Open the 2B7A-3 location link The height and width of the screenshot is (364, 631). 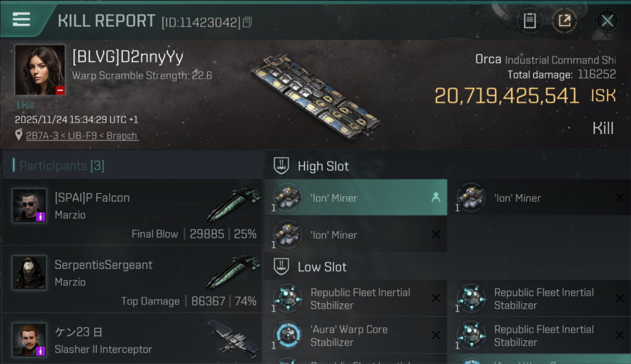[82, 136]
